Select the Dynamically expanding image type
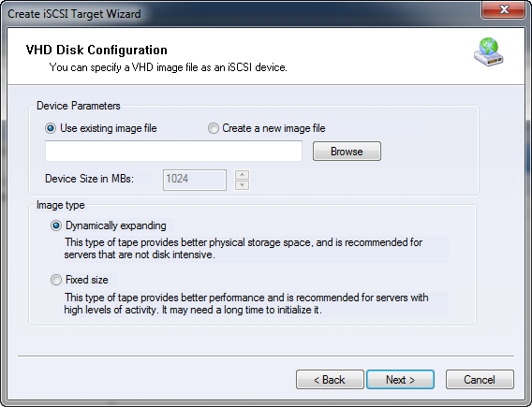Screen dimensions: 532x407 tap(109, 225)
